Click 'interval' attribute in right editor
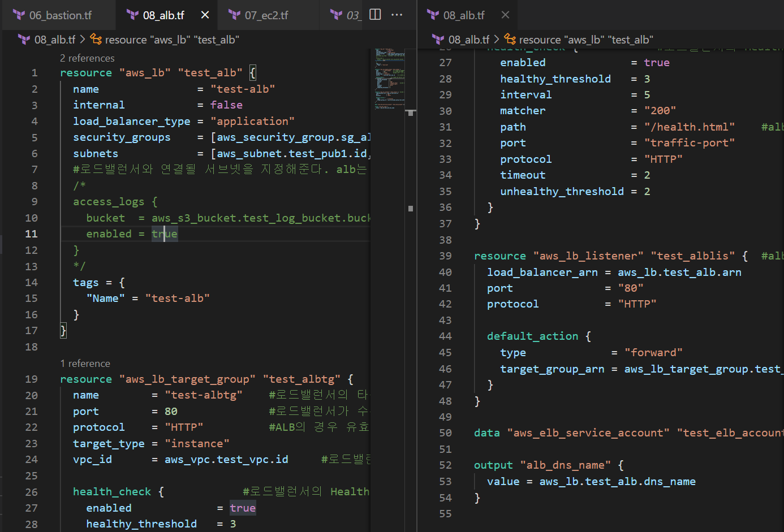 526,95
